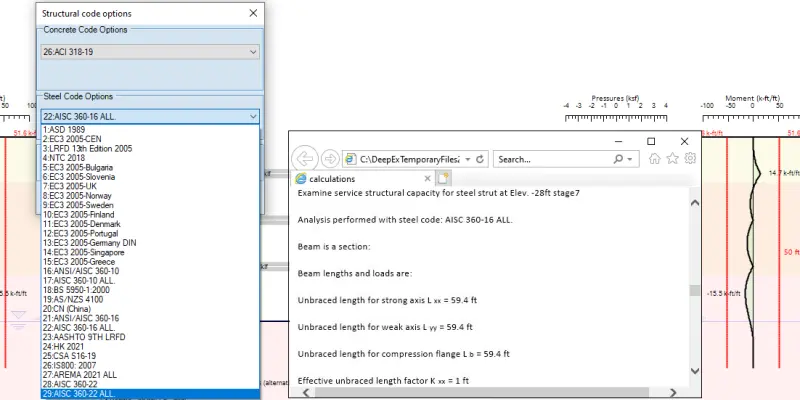Select 16:ANSI/AISC 360-10 code
Screen dimensions: 800x400
click(x=81, y=271)
